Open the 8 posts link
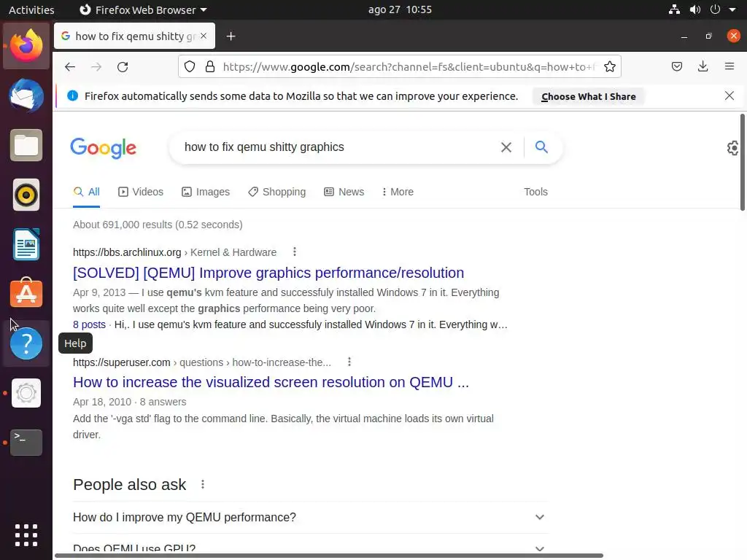 89,324
